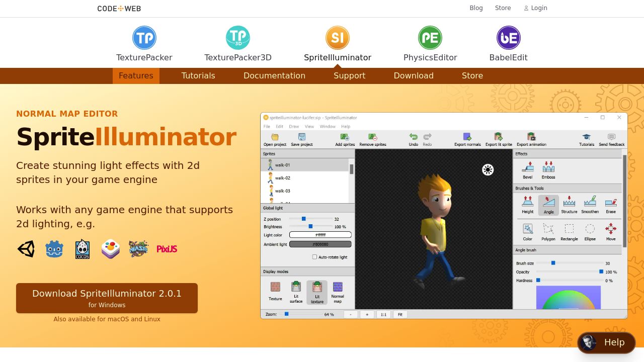Click the zoom Fit button
The width and height of the screenshot is (644, 362).
tap(400, 314)
